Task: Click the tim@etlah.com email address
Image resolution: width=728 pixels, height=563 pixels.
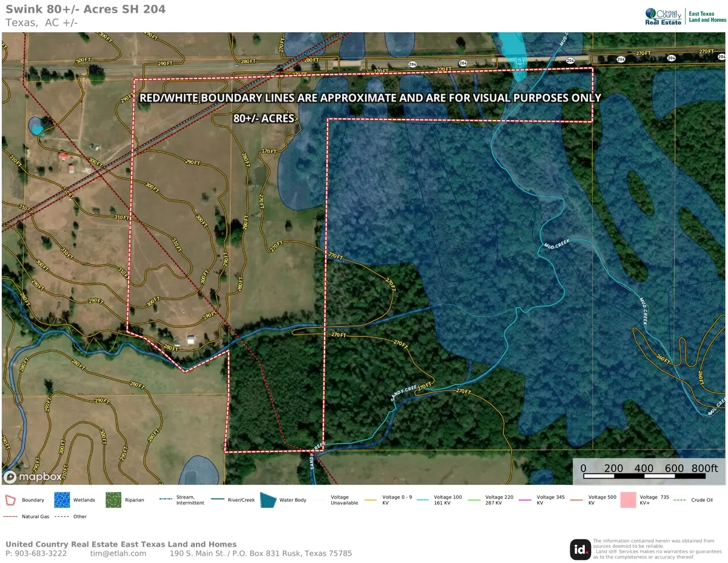Action: click(x=118, y=553)
